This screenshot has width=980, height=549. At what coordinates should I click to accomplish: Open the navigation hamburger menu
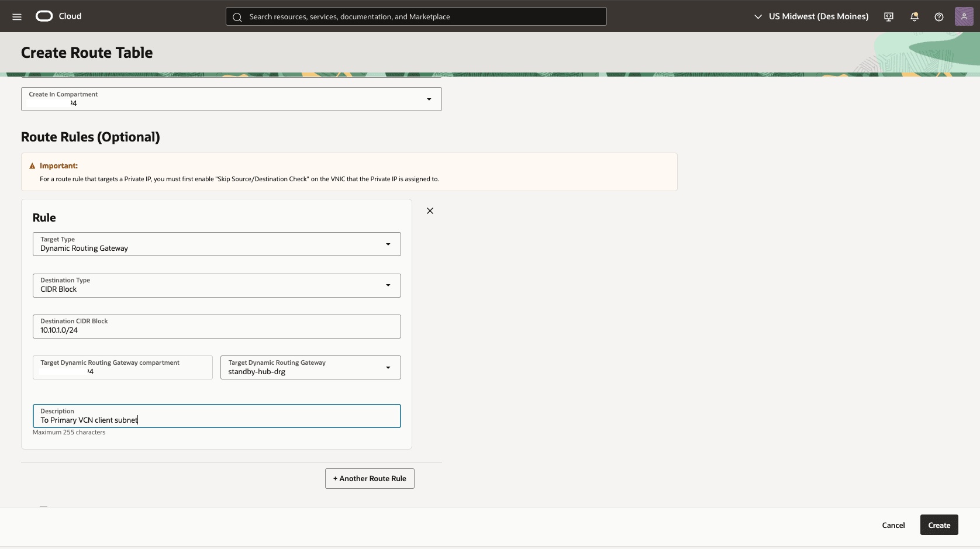16,16
